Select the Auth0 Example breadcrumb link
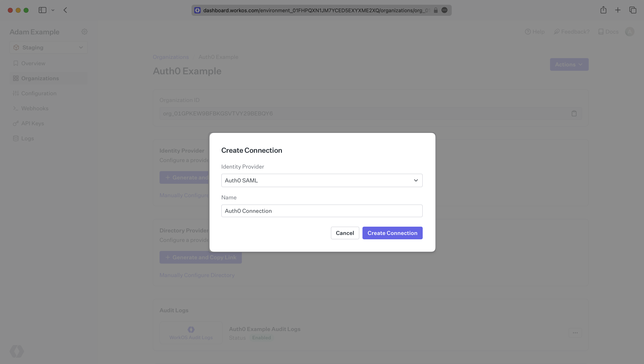 click(x=218, y=57)
